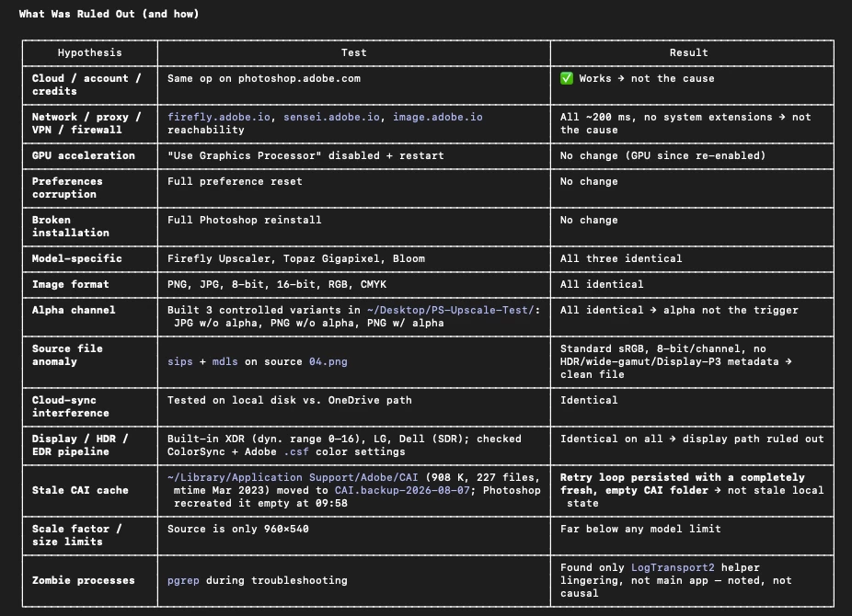
Task: Click the image.adobe.io link
Action: point(437,117)
